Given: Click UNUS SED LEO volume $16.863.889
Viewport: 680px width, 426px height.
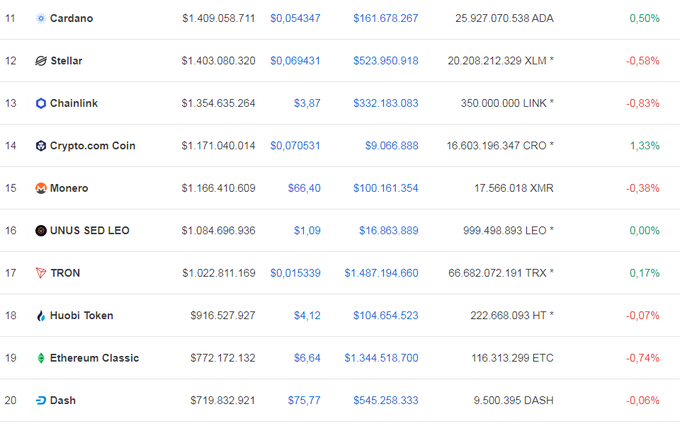Looking at the screenshot, I should tap(389, 230).
